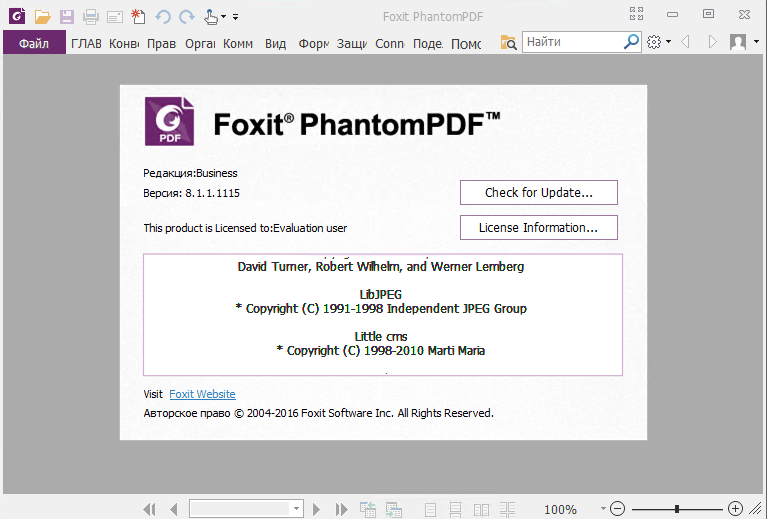Click 'Licensed to:Evaluation user' text
767x519 pixels.
pos(281,228)
